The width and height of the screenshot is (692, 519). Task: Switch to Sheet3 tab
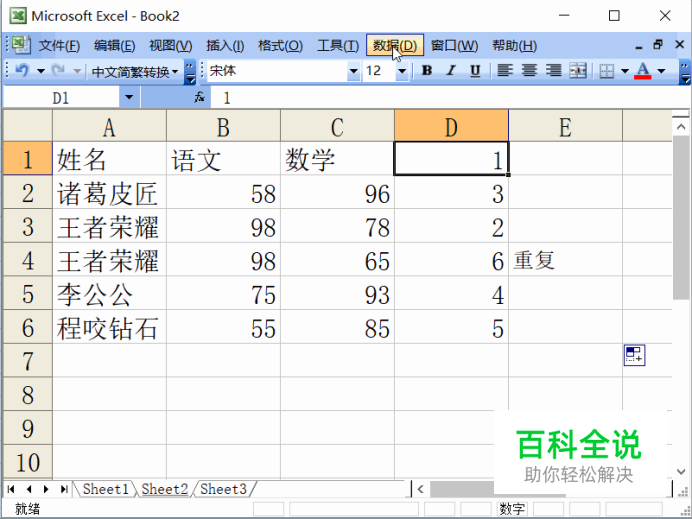point(223,489)
